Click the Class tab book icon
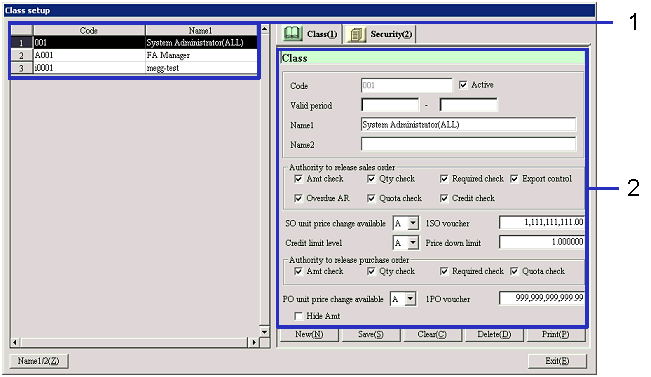The height and width of the screenshot is (377, 651). (x=292, y=34)
